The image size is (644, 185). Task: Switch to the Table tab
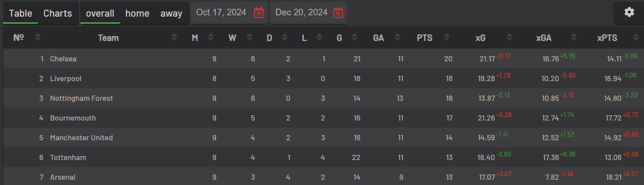(x=21, y=14)
